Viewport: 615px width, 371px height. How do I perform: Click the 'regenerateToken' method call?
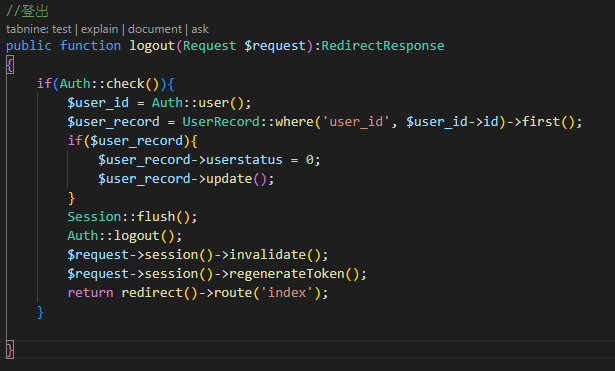click(287, 274)
